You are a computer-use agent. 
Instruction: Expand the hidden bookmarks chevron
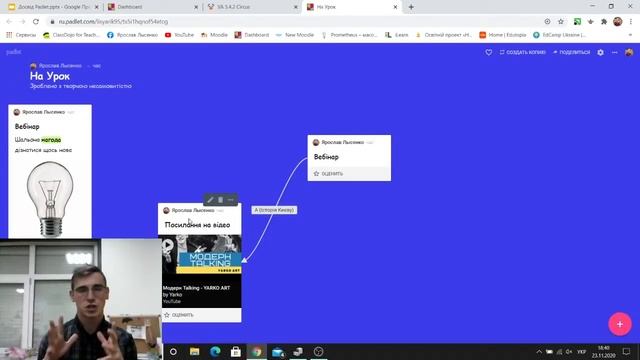[630, 35]
